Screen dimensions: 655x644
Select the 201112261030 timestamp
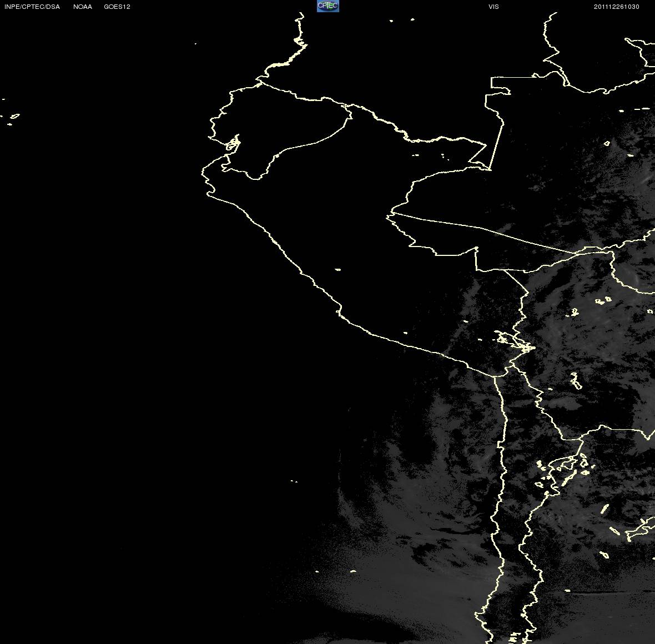[x=617, y=7]
